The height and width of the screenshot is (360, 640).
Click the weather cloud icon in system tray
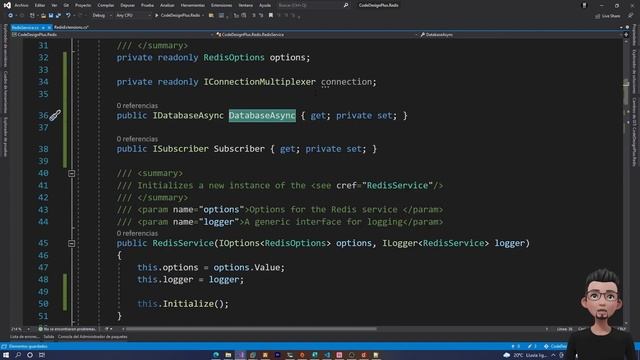click(x=507, y=355)
